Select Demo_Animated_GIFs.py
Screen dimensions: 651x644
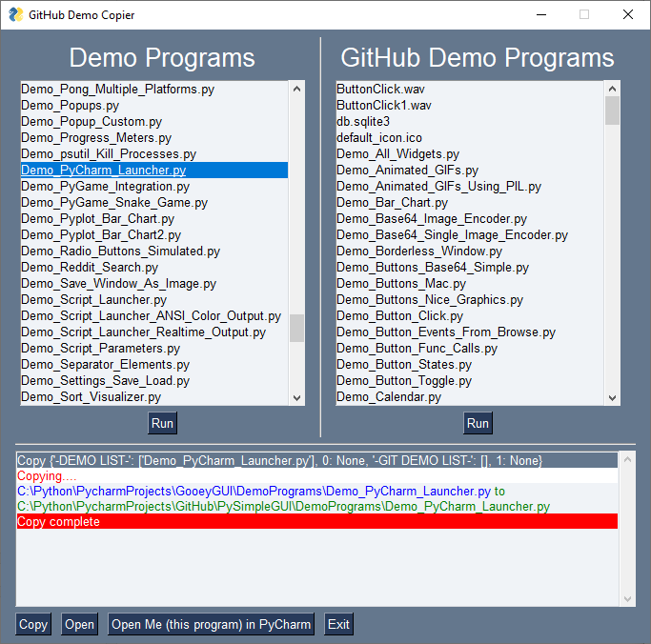470,171
